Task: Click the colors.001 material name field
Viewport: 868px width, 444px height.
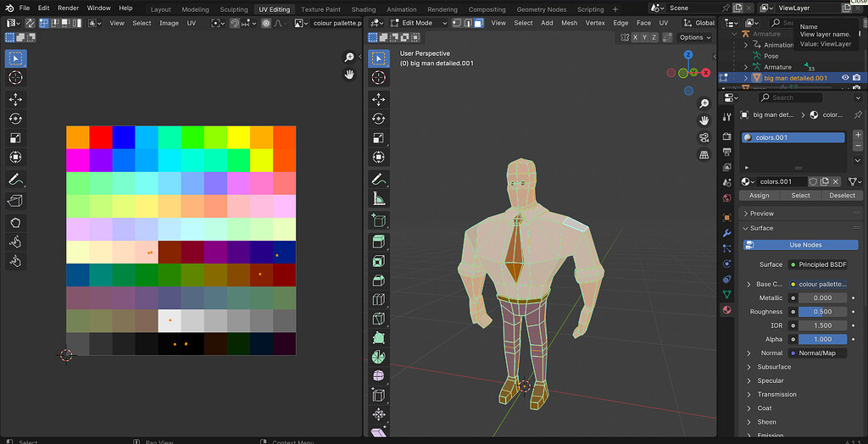Action: pos(780,181)
